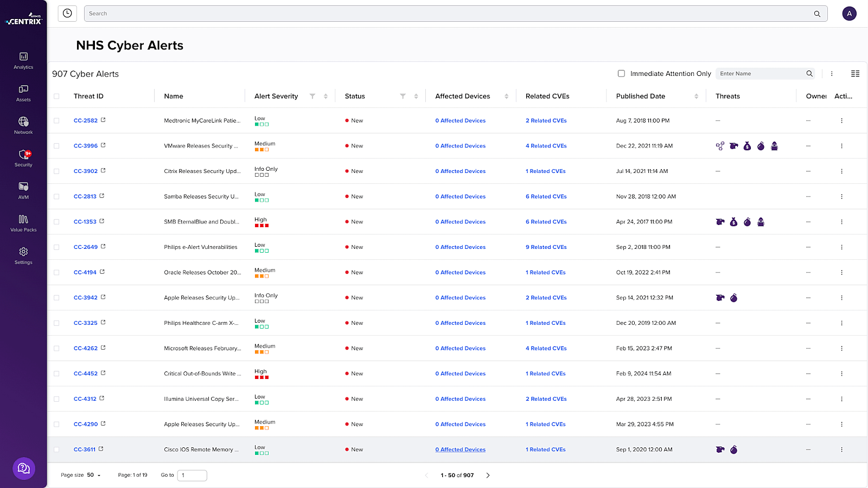
Task: Select checkbox for CC-4290 row
Action: click(x=56, y=424)
